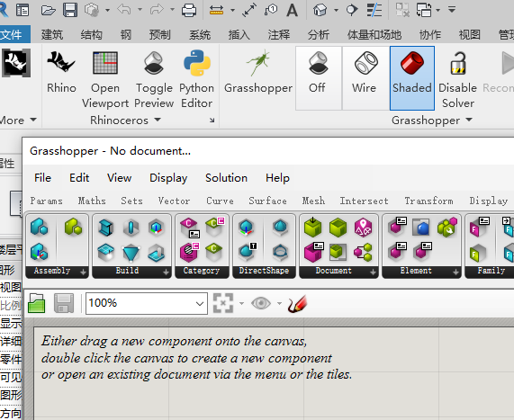Switch preview mode to Wire
Screen dimensions: 514x420
[x=365, y=78]
